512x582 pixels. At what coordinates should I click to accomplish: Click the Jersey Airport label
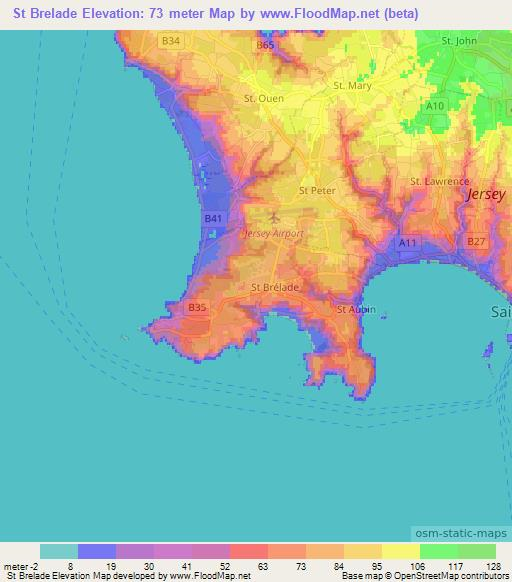click(x=274, y=233)
